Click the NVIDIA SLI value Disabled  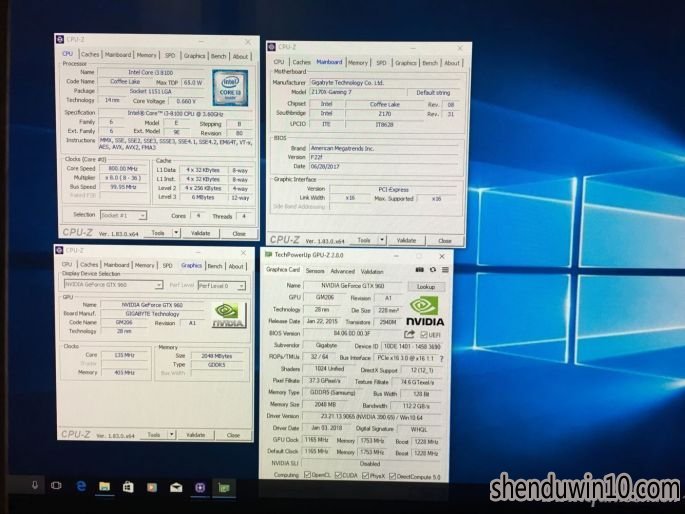pos(370,464)
